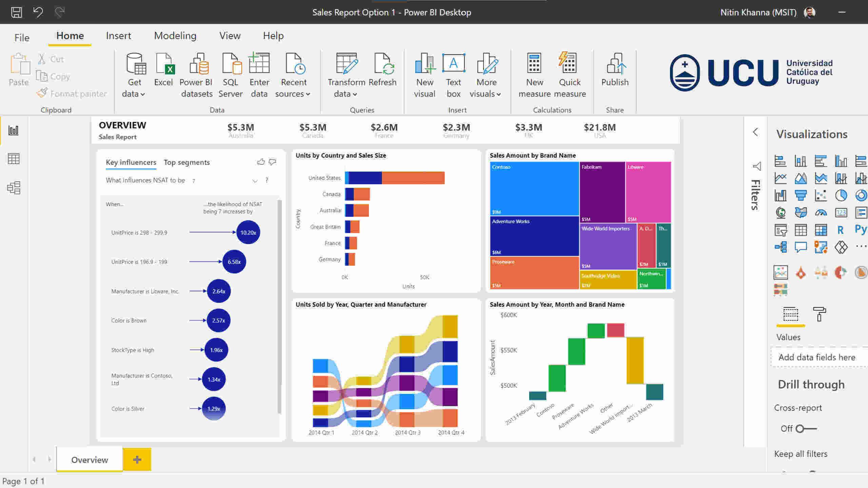Click the SQL Server button
Image resolution: width=868 pixels, height=488 pixels.
[x=231, y=75]
